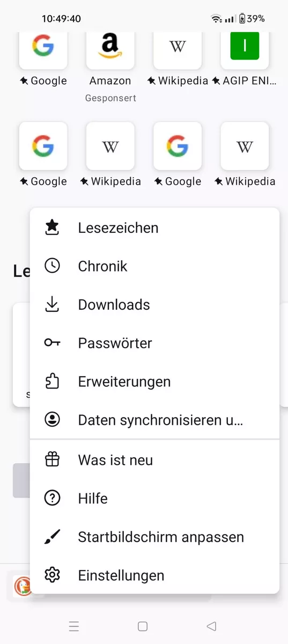
Task: Tap the DuckDuckGo search engine icon
Action: [x=23, y=586]
